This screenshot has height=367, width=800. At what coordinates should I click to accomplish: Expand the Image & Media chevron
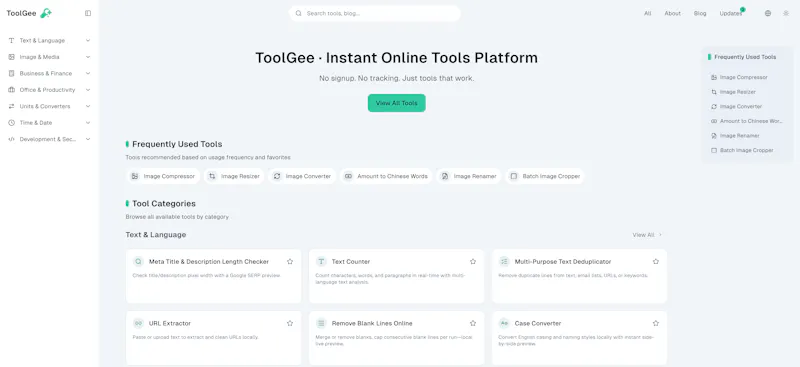[88, 57]
